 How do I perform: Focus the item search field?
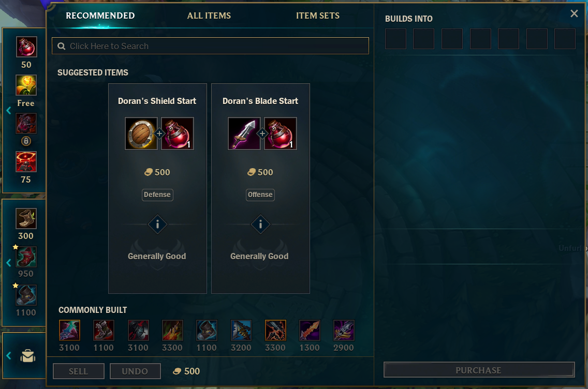pyautogui.click(x=210, y=46)
